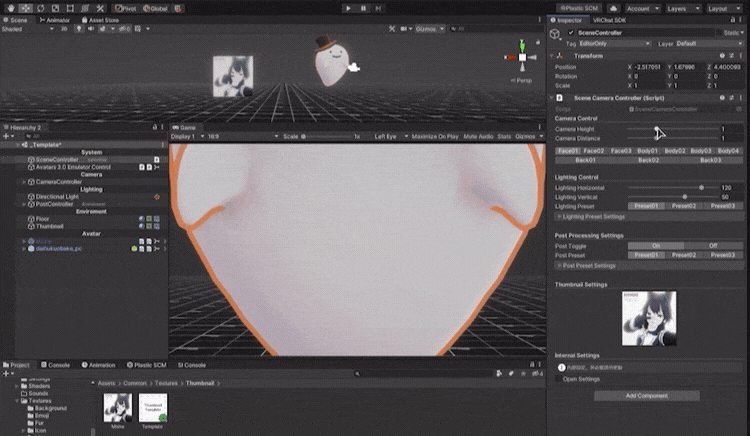Open the Hierarchy create plus button
Viewport: 750px width, 436px height.
click(x=7, y=136)
